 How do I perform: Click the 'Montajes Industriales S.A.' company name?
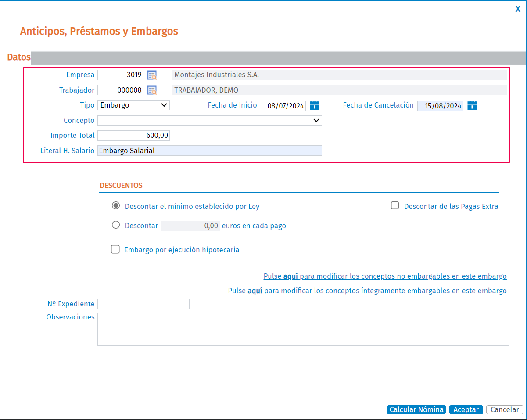click(217, 75)
